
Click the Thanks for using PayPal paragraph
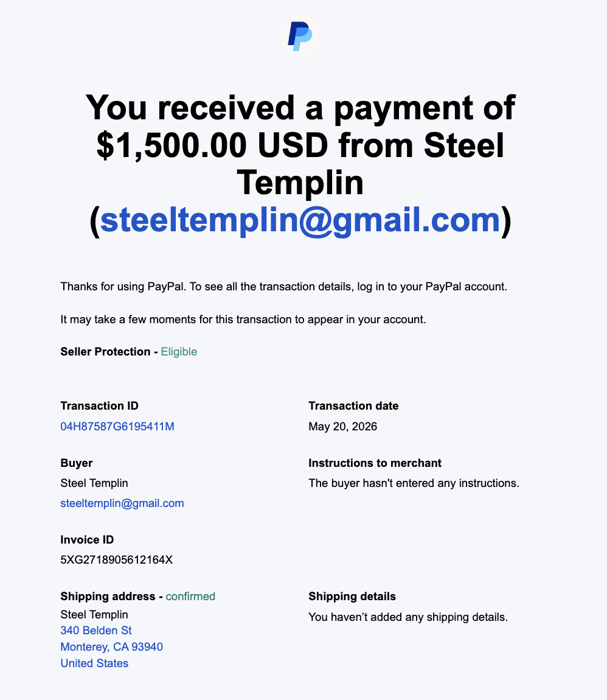283,287
